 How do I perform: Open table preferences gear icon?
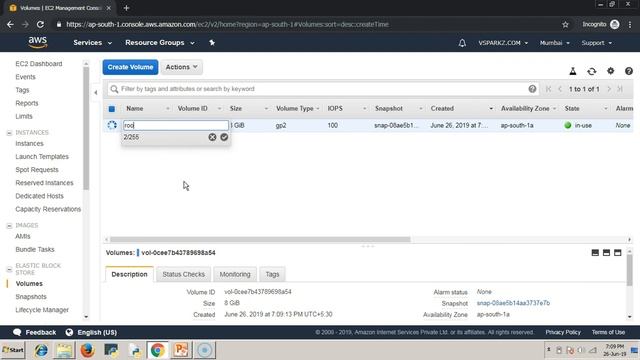tap(610, 71)
